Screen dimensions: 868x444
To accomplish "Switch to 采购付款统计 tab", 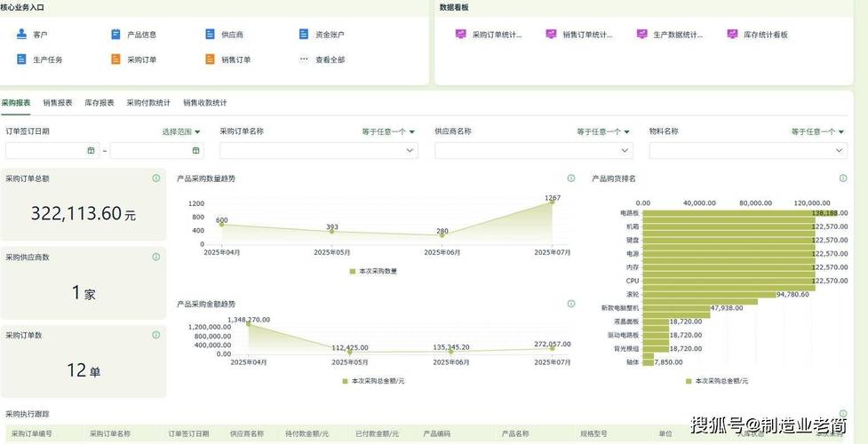I will [x=148, y=102].
